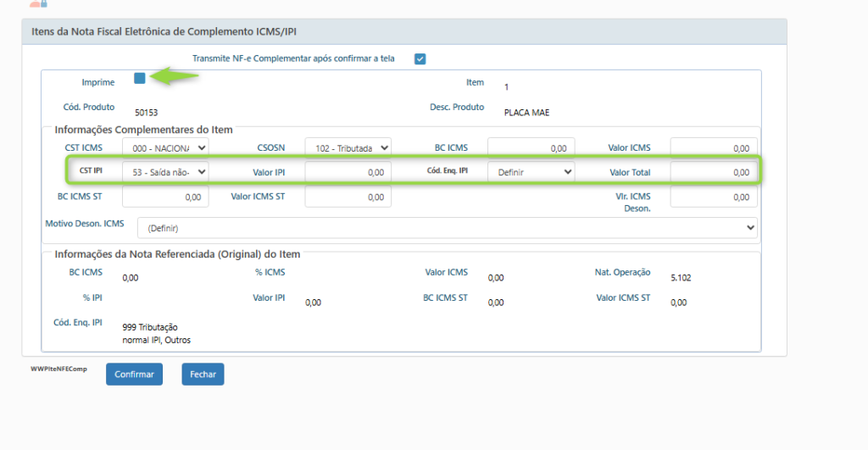Open the CST ICMS dropdown
The height and width of the screenshot is (450, 868).
165,147
